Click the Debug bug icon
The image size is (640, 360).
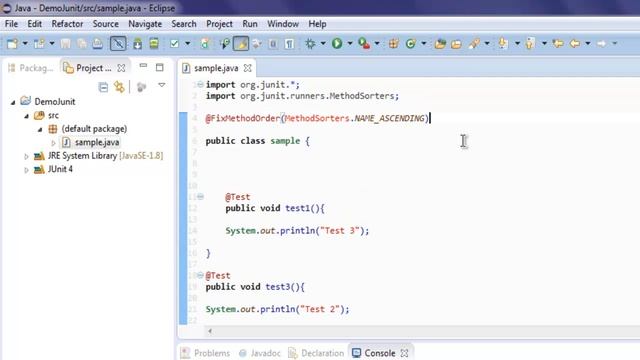pos(310,43)
